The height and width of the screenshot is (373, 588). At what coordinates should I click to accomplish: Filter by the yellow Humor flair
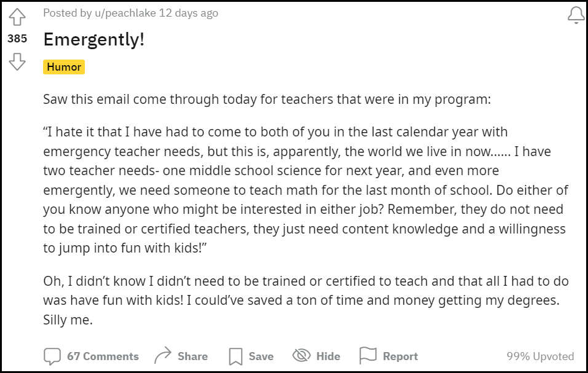(64, 67)
